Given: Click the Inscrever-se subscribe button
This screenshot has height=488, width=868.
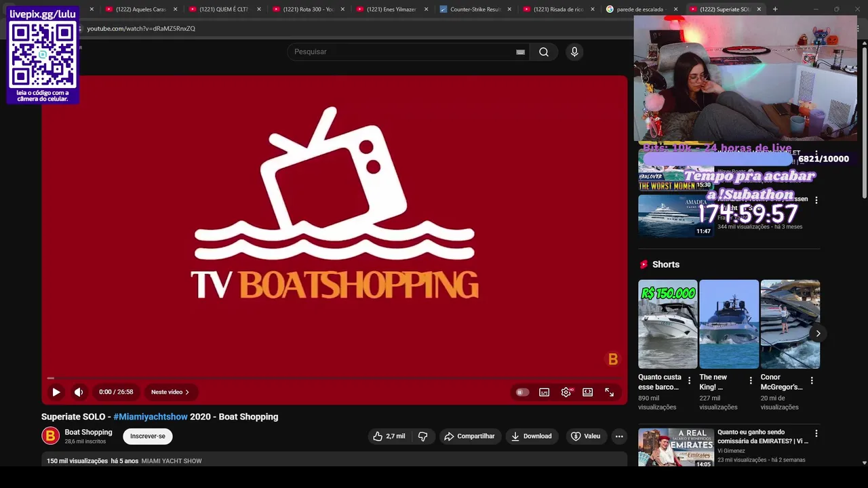Looking at the screenshot, I should (x=148, y=436).
